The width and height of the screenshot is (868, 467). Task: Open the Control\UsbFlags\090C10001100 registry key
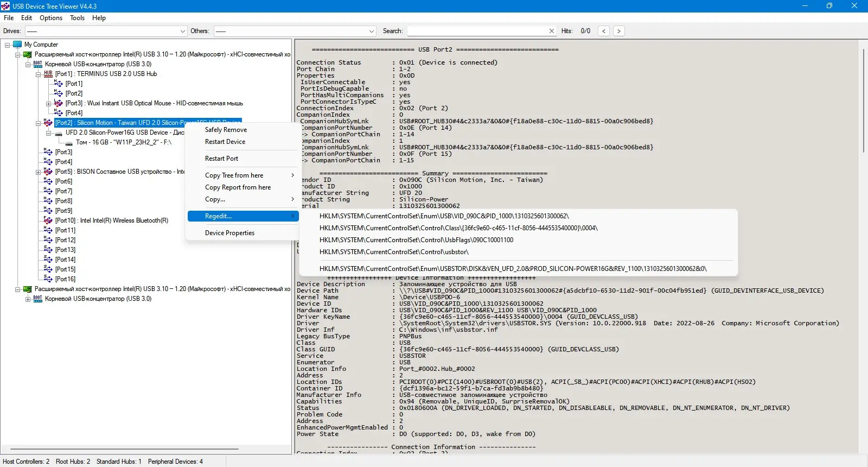point(518,240)
